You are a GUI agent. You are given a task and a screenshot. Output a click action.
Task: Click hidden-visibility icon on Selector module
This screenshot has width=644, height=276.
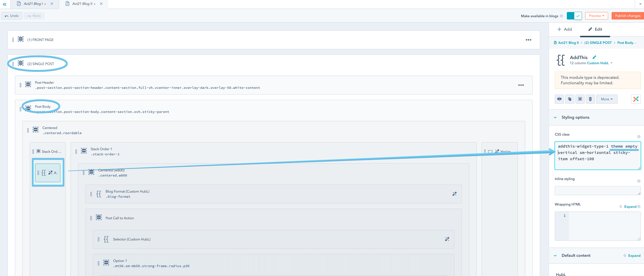point(447,239)
